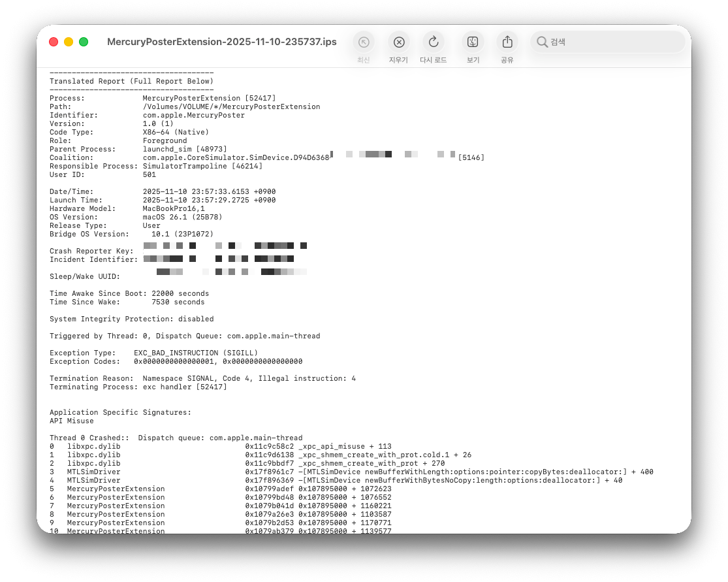Click frame 4 MTLSimDriver newBufferWithBytesNoCopy line
The image size is (728, 582).
336,480
